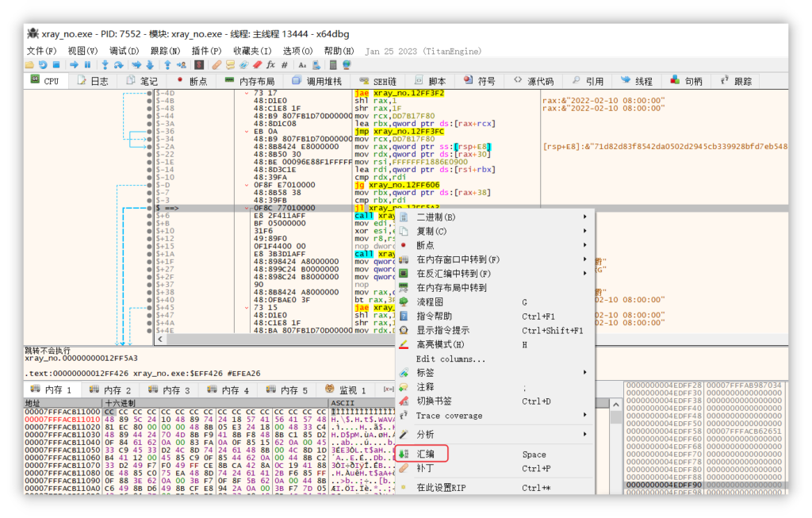This screenshot has height=518, width=812.
Task: Expand the 二进制(B) submenu
Action: (x=496, y=217)
